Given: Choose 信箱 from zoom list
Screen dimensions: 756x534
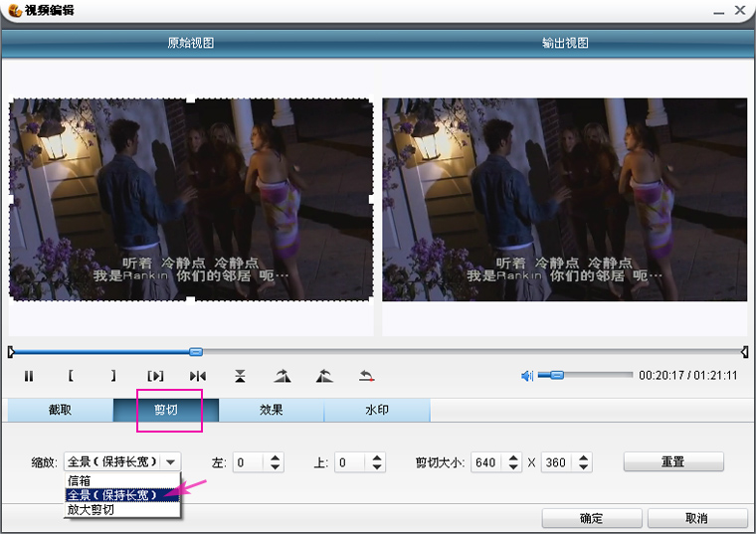Looking at the screenshot, I should pyautogui.click(x=122, y=480).
